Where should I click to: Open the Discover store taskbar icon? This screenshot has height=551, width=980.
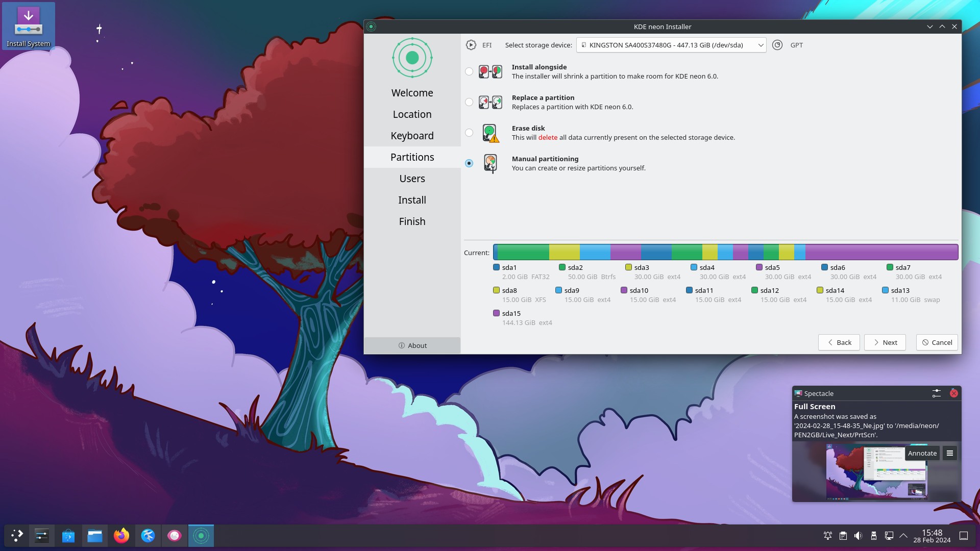68,536
